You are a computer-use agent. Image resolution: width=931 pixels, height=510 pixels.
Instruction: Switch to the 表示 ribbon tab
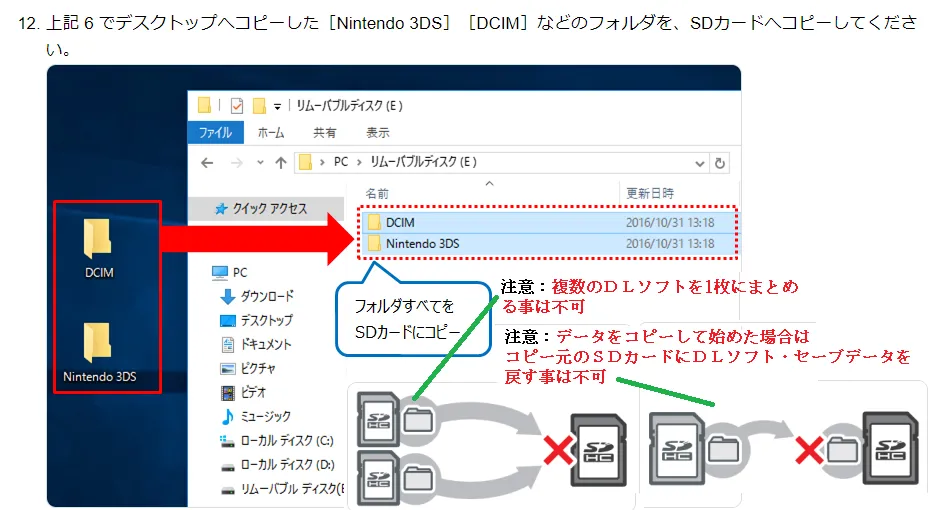click(378, 132)
